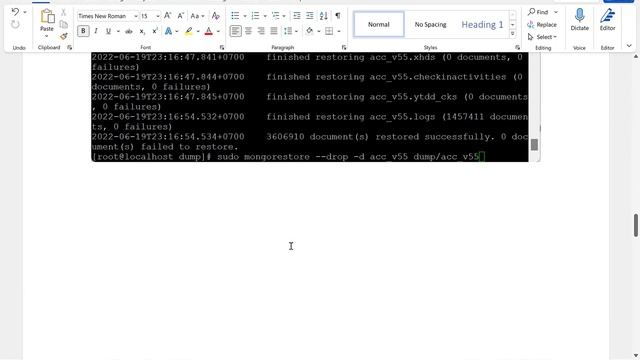Open the font name dropdown
The height and width of the screenshot is (360, 640).
[136, 16]
